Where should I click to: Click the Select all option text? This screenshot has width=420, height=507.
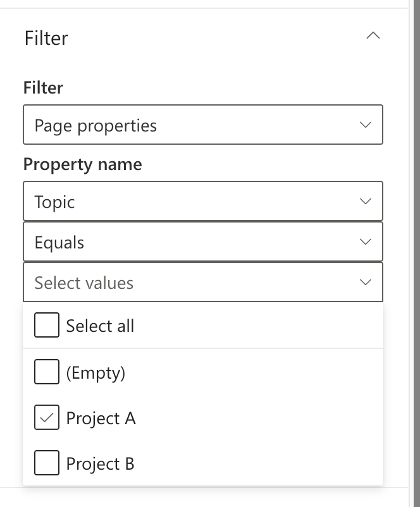click(x=100, y=326)
